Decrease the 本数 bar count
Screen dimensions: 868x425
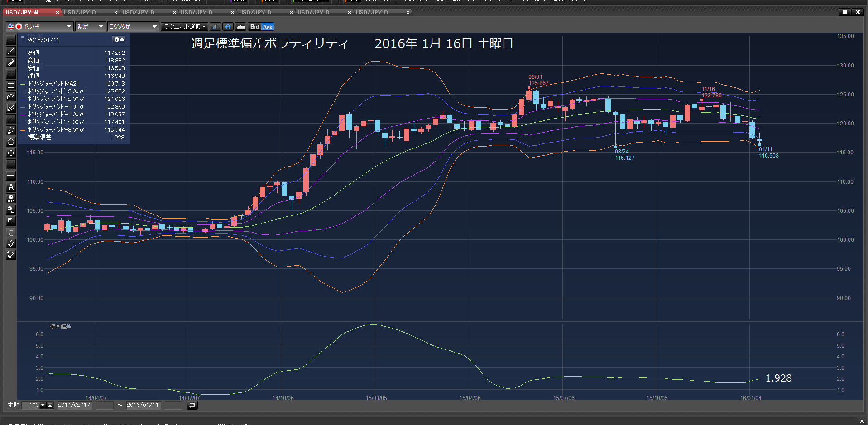pyautogui.click(x=43, y=405)
